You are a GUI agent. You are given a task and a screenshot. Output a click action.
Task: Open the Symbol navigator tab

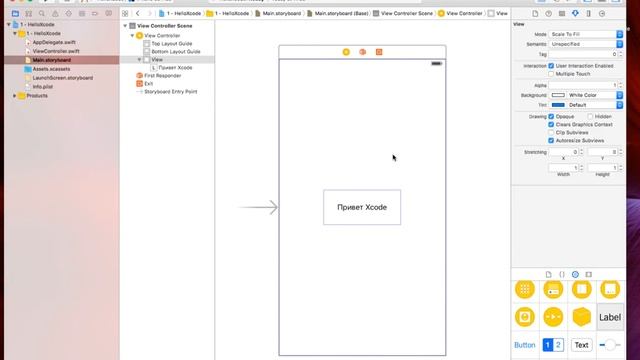click(x=29, y=13)
